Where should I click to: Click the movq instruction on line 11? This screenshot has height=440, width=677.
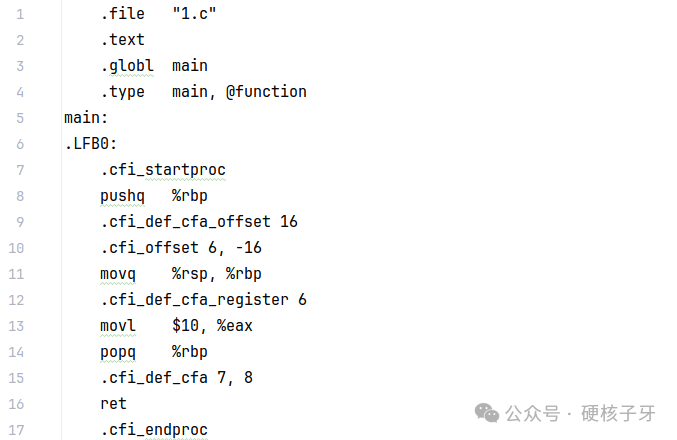point(118,274)
